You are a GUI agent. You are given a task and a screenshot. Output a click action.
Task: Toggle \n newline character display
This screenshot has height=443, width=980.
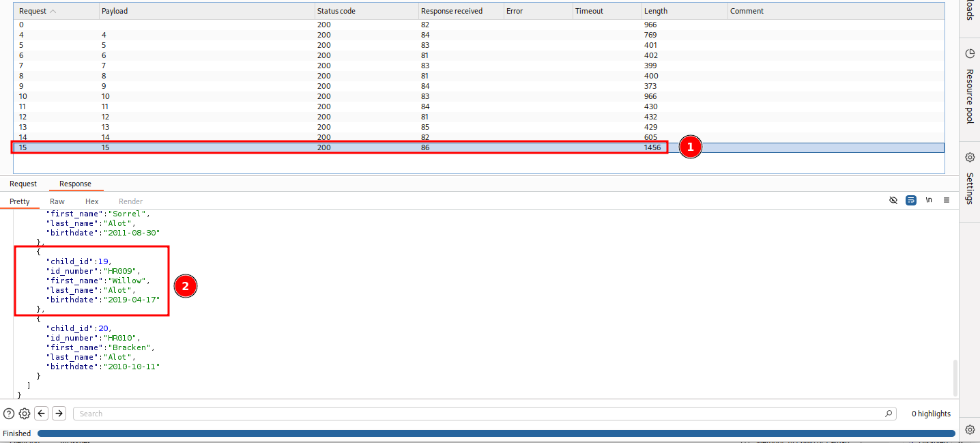929,200
